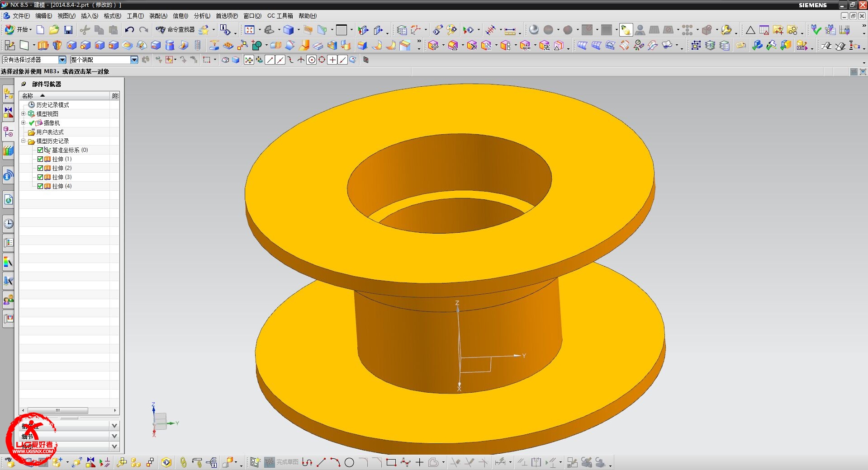The image size is (868, 470).
Task: Expand the top collapsed panel below navigator
Action: click(114, 426)
